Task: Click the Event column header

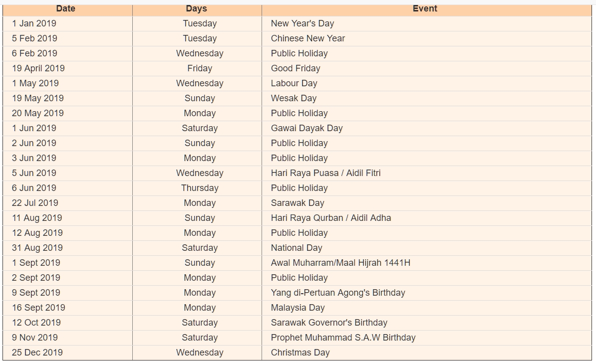Action: 425,8
